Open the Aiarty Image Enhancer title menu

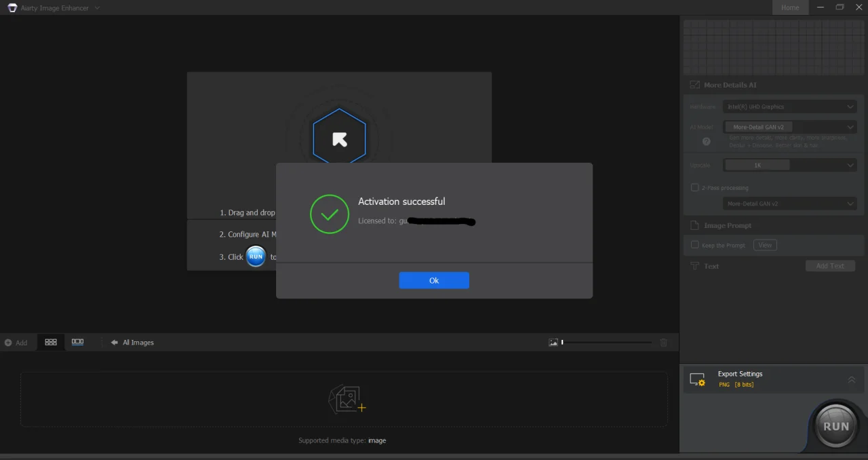[54, 7]
